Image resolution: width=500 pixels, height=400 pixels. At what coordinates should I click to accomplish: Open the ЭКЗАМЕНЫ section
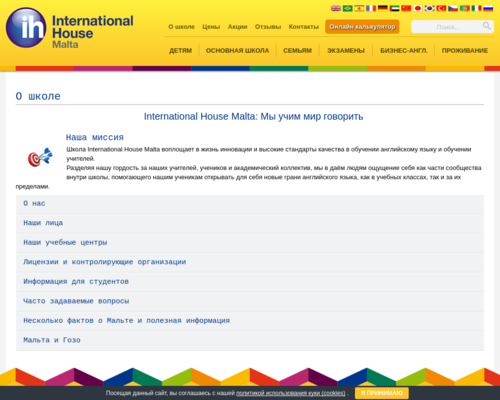(x=346, y=51)
